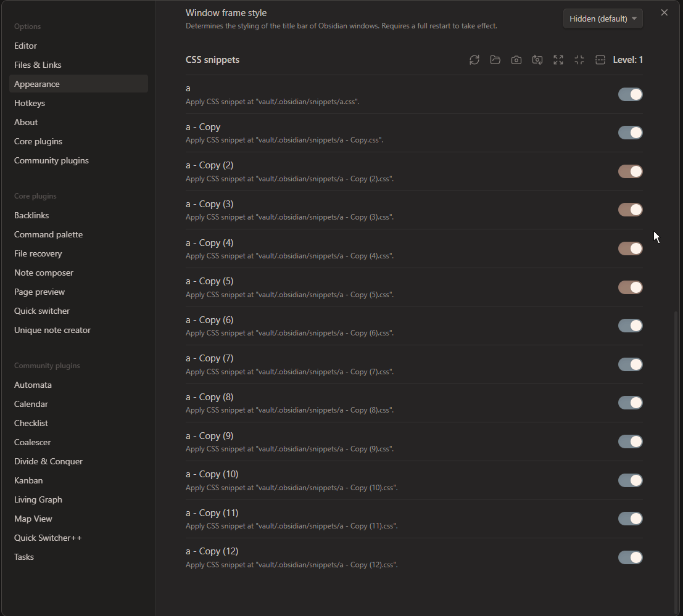This screenshot has height=616, width=683.
Task: Toggle the 'a - Copy (9)' snippet
Action: pos(631,441)
